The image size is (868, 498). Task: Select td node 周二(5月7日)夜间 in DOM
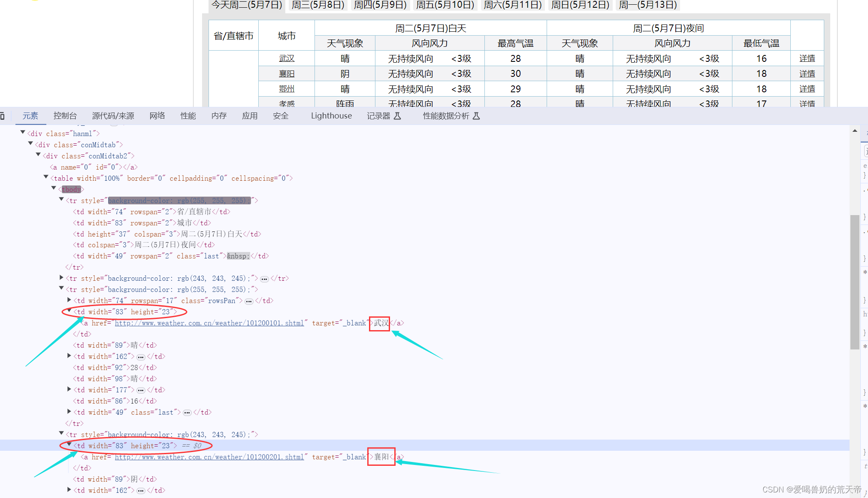point(144,245)
